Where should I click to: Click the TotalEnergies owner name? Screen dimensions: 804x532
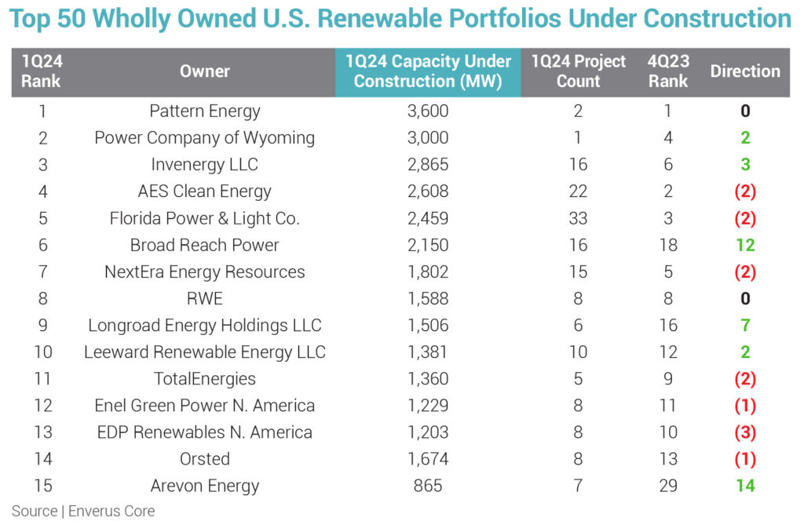pos(205,379)
